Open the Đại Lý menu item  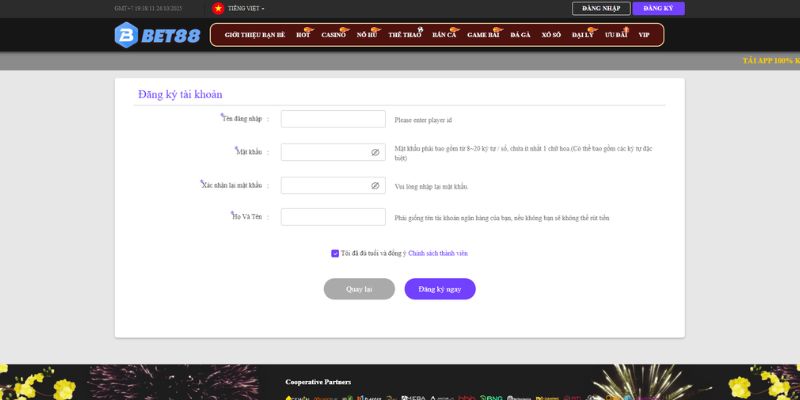[582, 35]
